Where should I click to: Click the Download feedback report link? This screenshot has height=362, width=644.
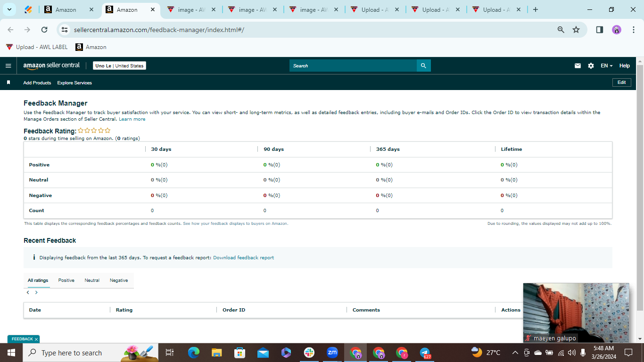[243, 258]
